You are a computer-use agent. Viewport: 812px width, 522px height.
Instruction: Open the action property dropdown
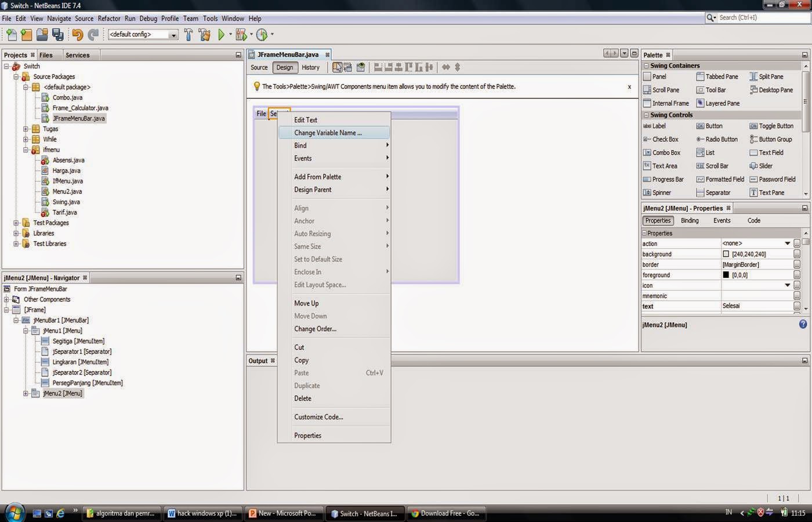pyautogui.click(x=787, y=244)
